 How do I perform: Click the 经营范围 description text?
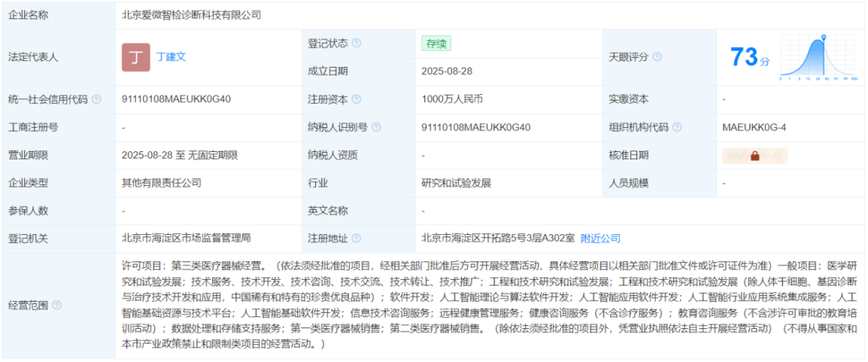(x=490, y=306)
